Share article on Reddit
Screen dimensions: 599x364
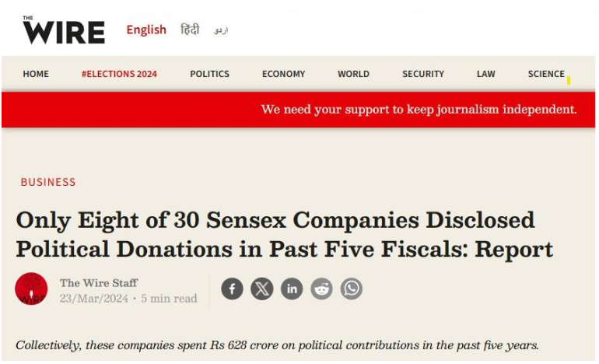pyautogui.click(x=321, y=289)
